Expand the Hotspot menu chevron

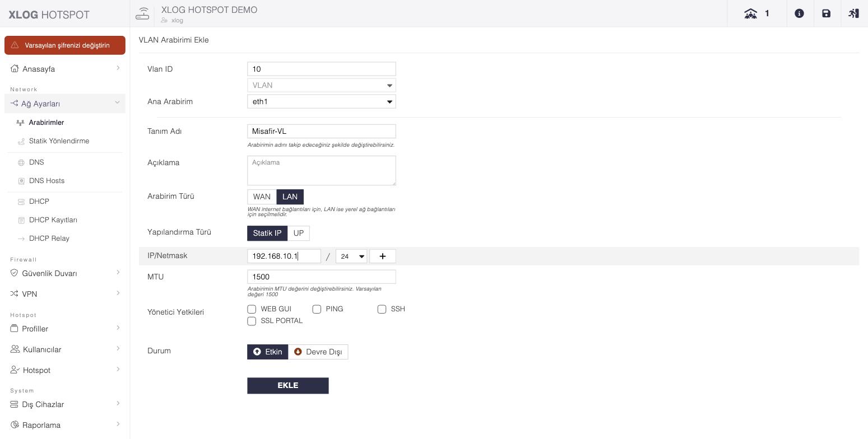tap(118, 370)
